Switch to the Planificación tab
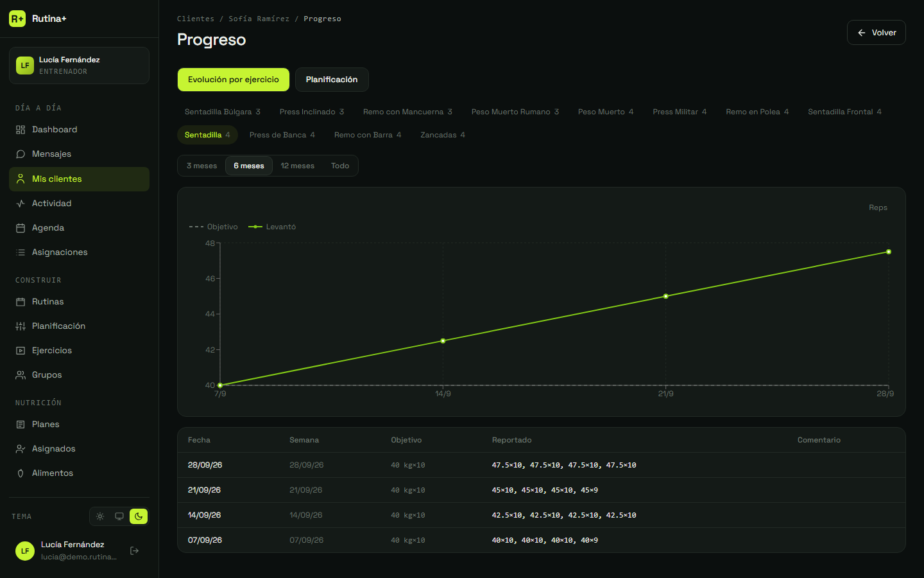 (x=332, y=80)
